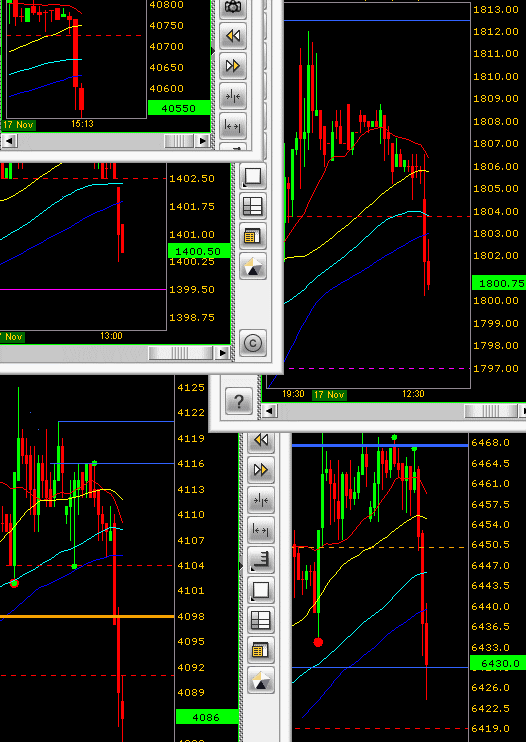The width and height of the screenshot is (526, 742).
Task: Click right scroll arrow under the 1400.50 chart
Action: tap(222, 353)
